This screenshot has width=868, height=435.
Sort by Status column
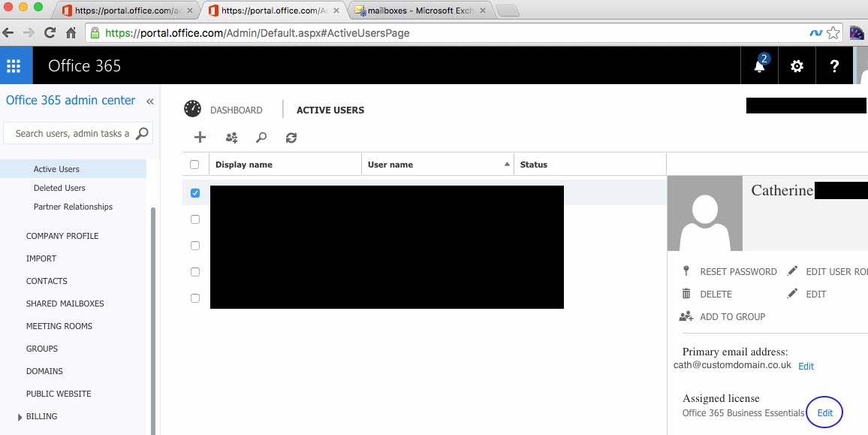[x=534, y=165]
